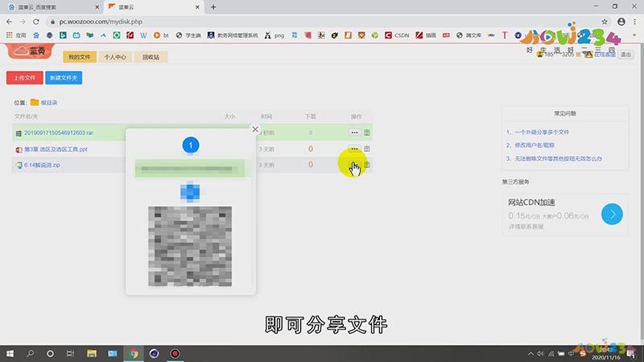The image size is (644, 362).
Task: Sort by the 下载 column header
Action: (311, 117)
